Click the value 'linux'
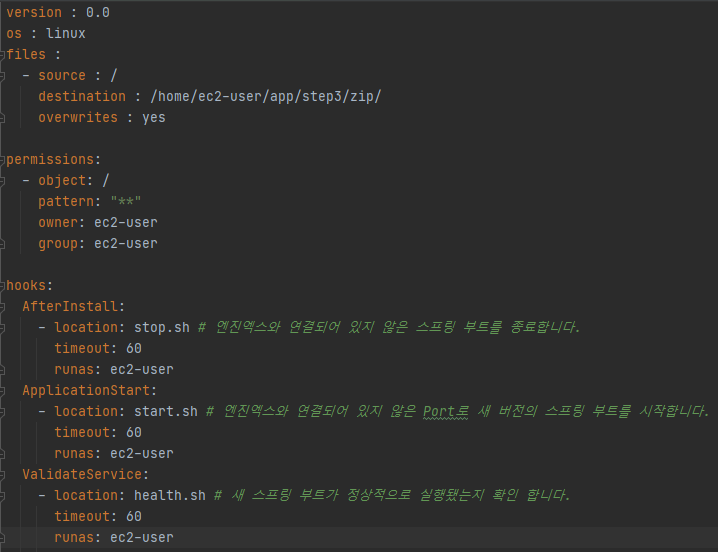Viewport: 718px width, 552px height. pos(65,33)
